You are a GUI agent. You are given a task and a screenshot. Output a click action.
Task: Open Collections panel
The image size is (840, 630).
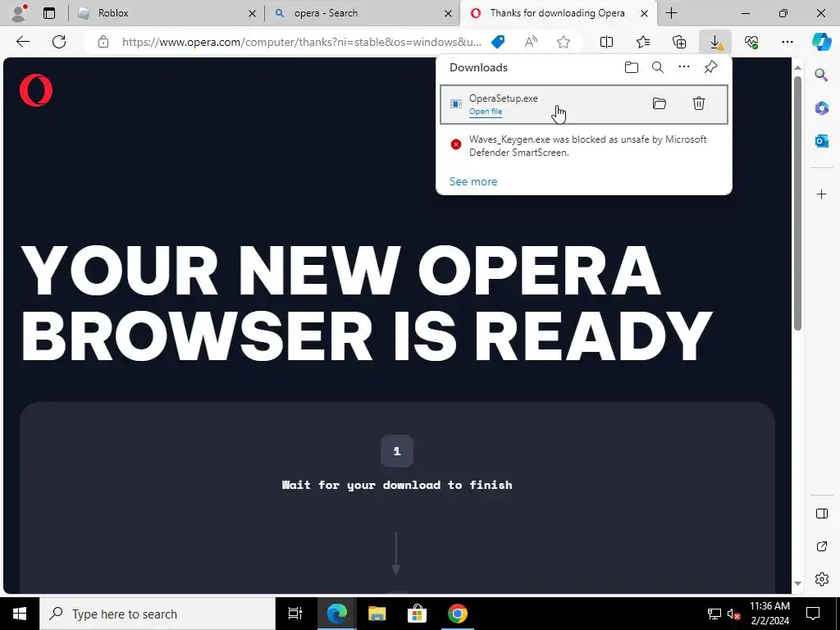[x=679, y=42]
